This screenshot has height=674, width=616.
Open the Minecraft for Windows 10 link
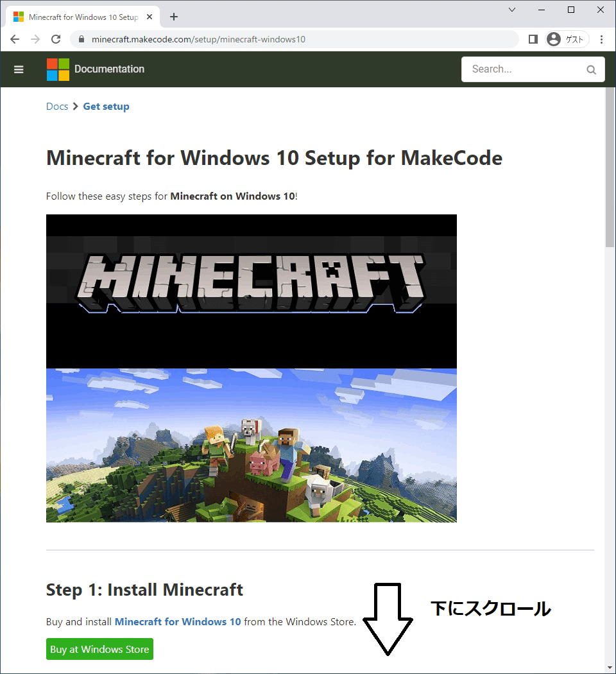point(178,621)
